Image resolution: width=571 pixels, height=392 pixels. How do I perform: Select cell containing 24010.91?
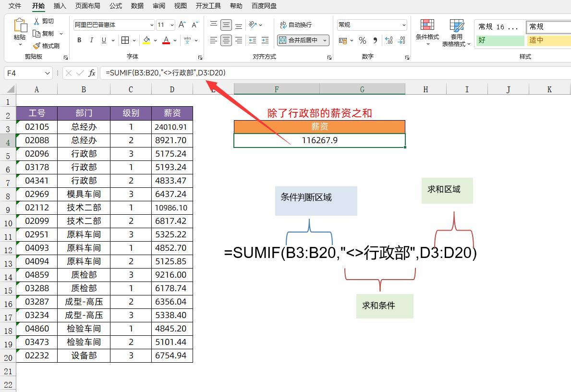(172, 127)
